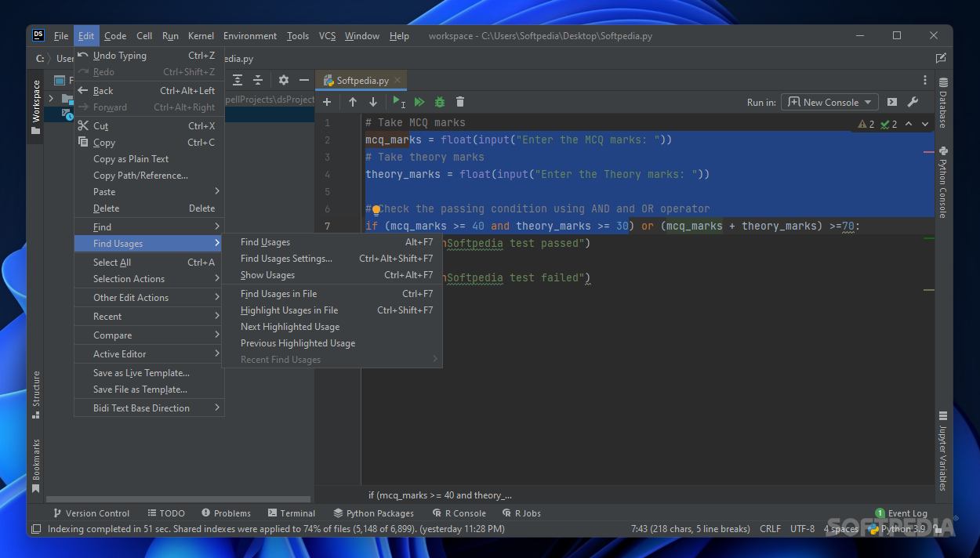Select Find Usages in File
This screenshot has width=980, height=558.
tap(332, 294)
